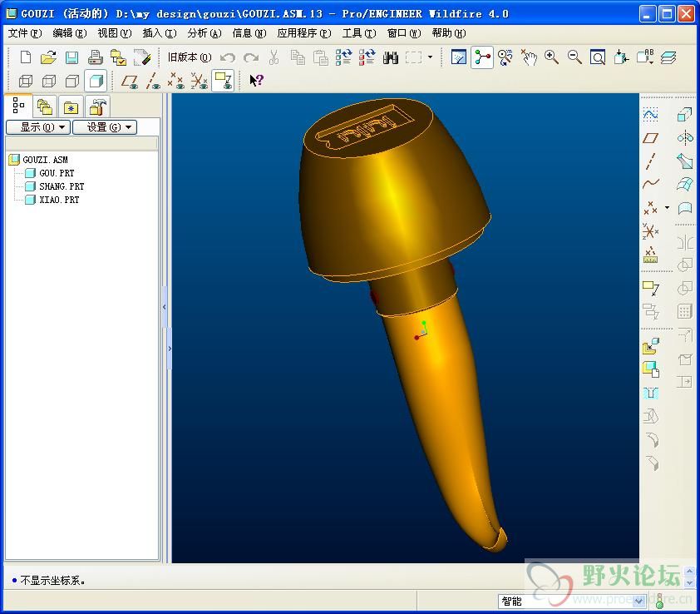Toggle annotation element display
700x614 pixels.
(222, 81)
